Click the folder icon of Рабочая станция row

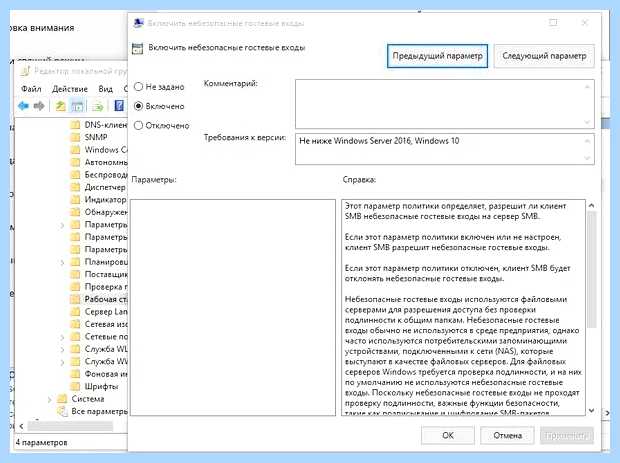(x=75, y=299)
